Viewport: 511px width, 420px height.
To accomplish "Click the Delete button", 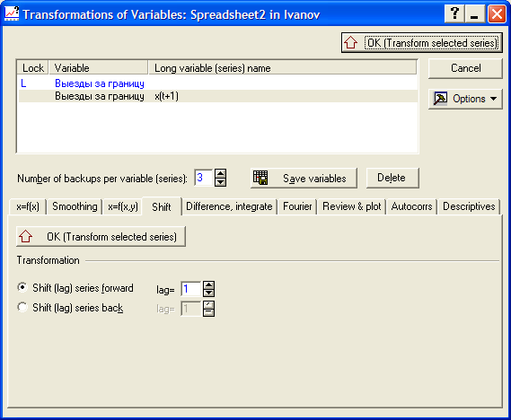I will click(x=392, y=178).
